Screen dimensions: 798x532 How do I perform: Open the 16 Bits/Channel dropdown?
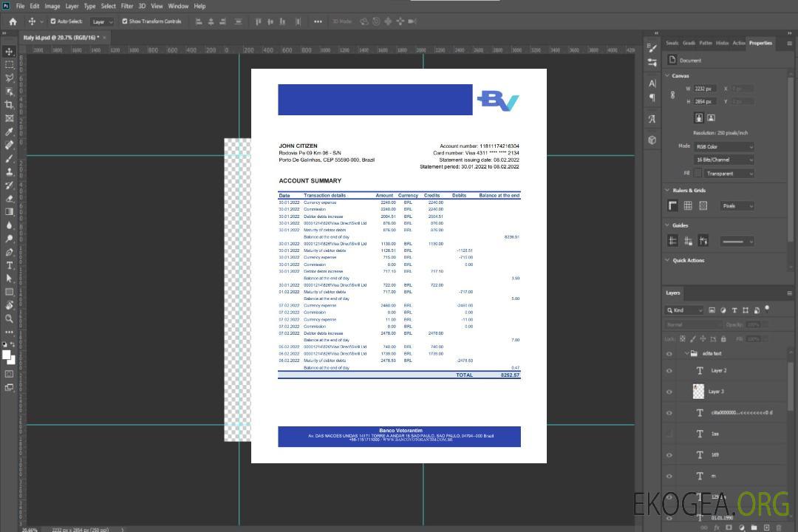tap(724, 160)
